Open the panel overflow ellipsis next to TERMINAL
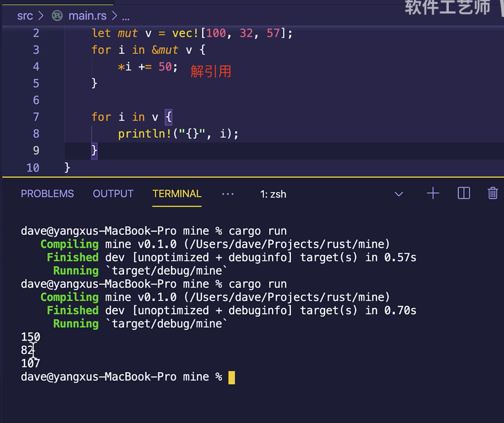Screen dimensions: 504x423 228,194
